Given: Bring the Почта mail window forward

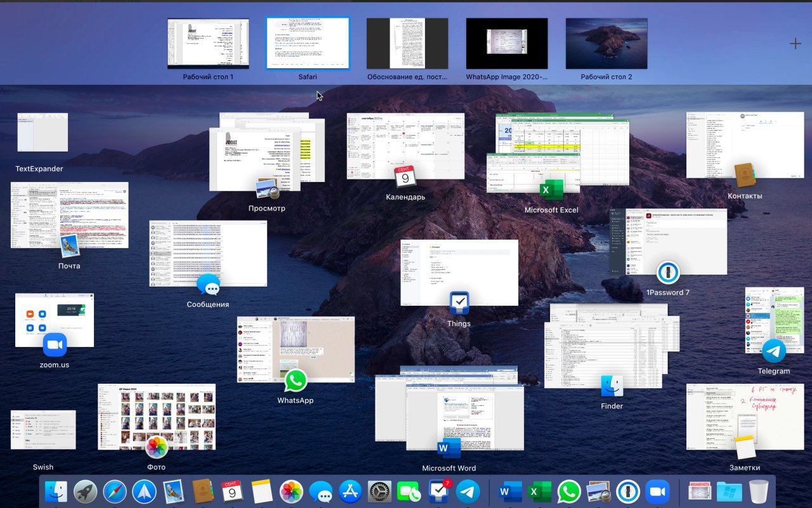Looking at the screenshot, I should click(x=70, y=215).
